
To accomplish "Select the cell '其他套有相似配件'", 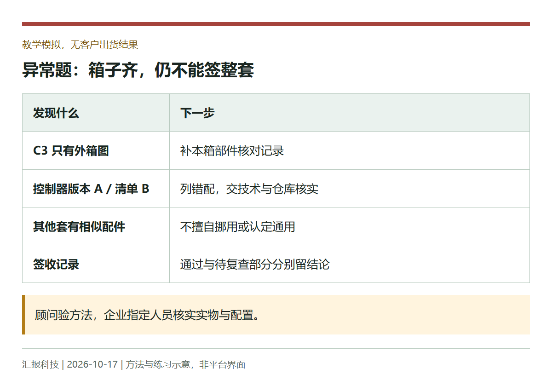I will [x=96, y=226].
